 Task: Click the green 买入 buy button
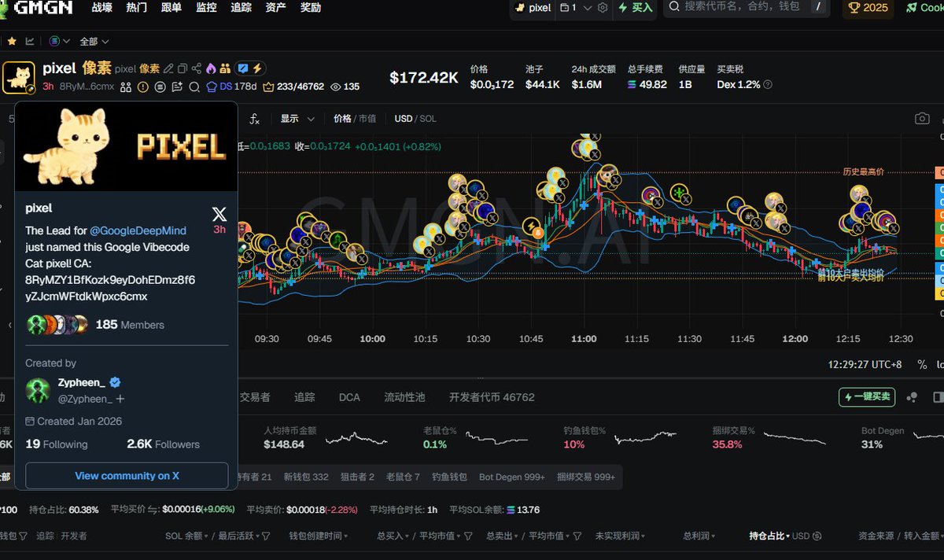pos(635,8)
